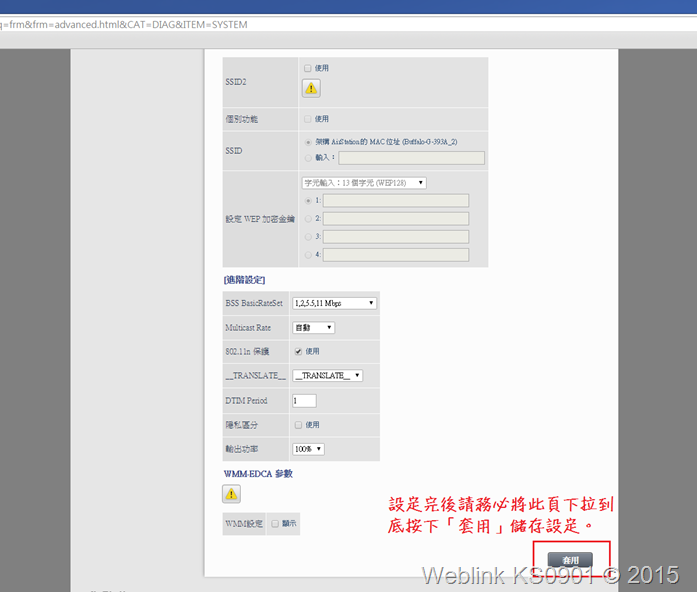The width and height of the screenshot is (697, 592).
Task: Click the warning icon under SSID2
Action: 311,88
